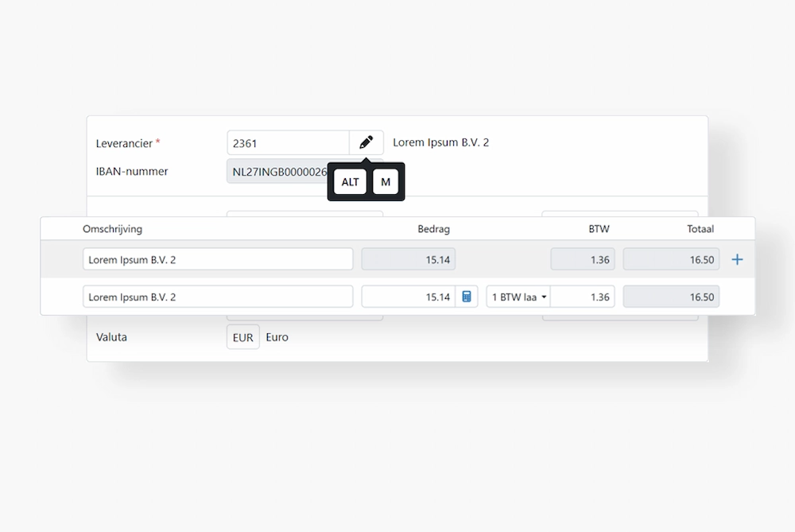The image size is (795, 532).
Task: Click the pencil icon to edit supplier
Action: [x=366, y=142]
